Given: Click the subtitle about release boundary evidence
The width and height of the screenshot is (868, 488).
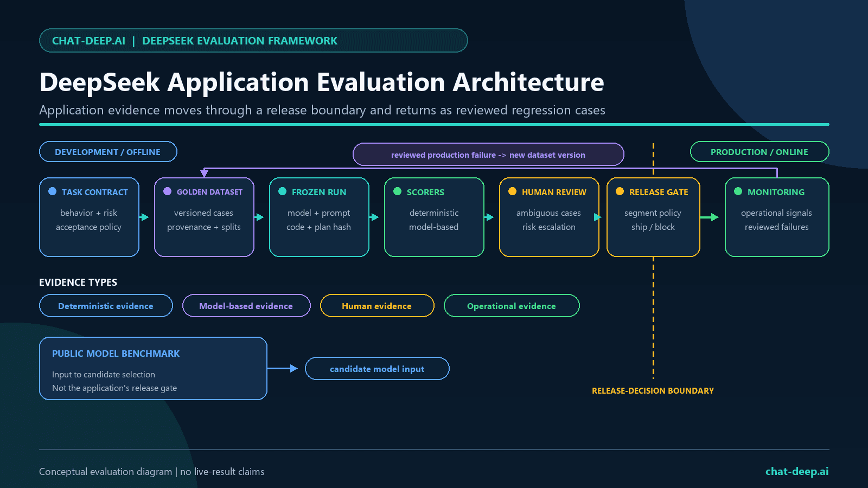Looking at the screenshot, I should click(322, 110).
